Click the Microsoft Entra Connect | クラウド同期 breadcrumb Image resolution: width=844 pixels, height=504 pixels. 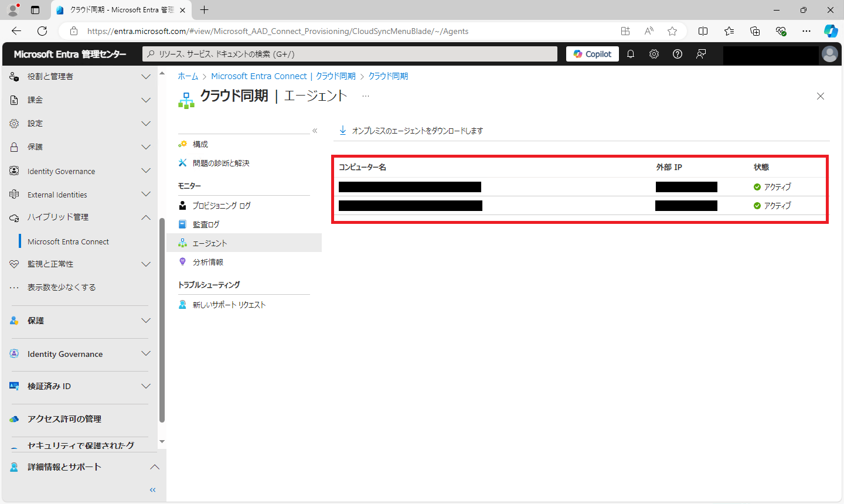283,76
